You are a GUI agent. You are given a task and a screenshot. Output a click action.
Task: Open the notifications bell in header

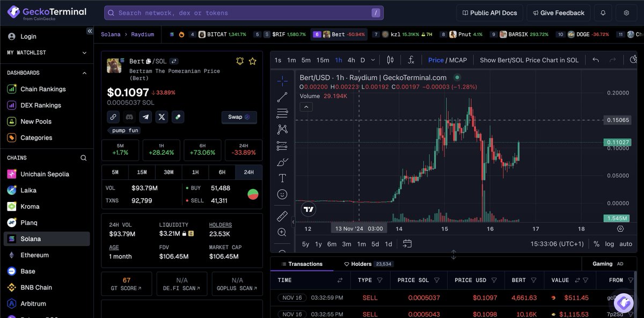click(x=603, y=13)
